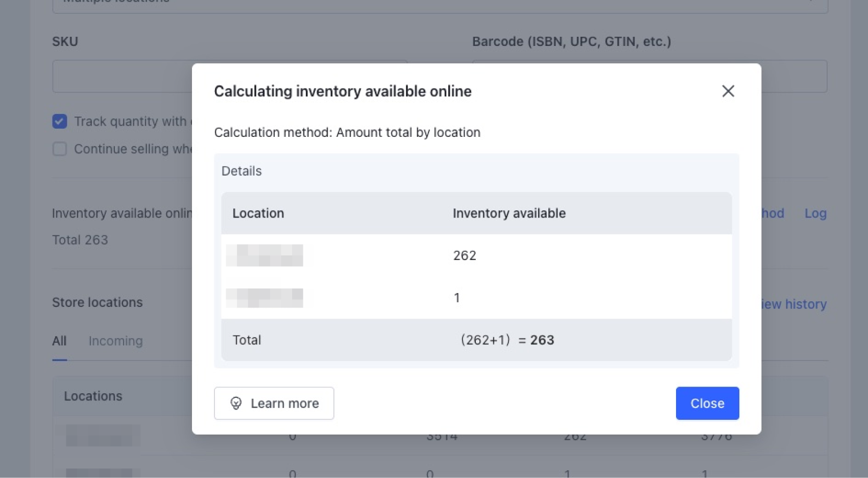Click the Total 263 inventory text
Screen dimensions: 868x478
click(80, 240)
